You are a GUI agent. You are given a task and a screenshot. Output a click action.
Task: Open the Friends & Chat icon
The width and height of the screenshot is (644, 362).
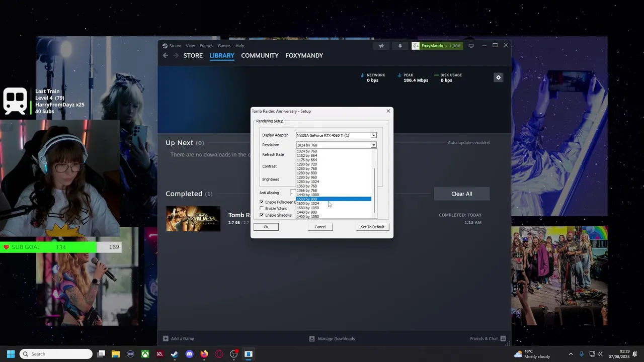pyautogui.click(x=503, y=338)
